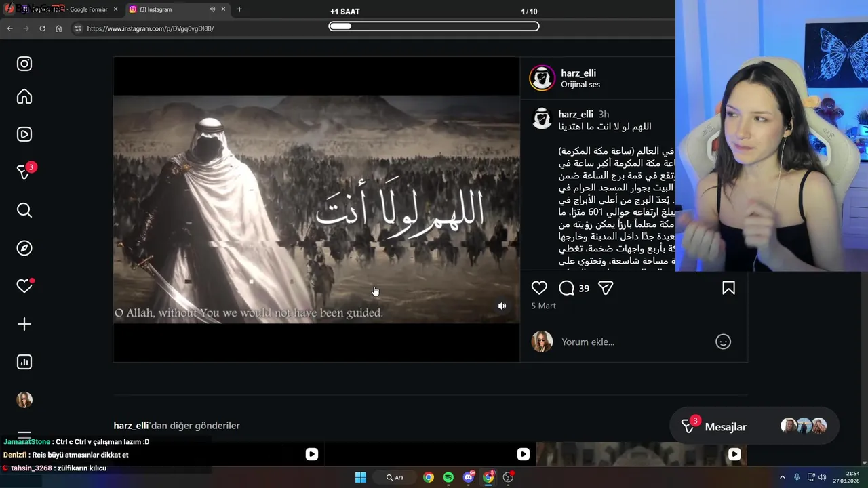The width and height of the screenshot is (868, 488).
Task: Close the Instagram tab
Action: pyautogui.click(x=223, y=9)
